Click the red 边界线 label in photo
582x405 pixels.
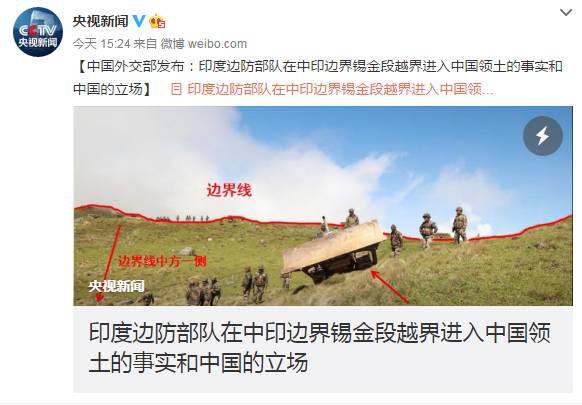(229, 190)
